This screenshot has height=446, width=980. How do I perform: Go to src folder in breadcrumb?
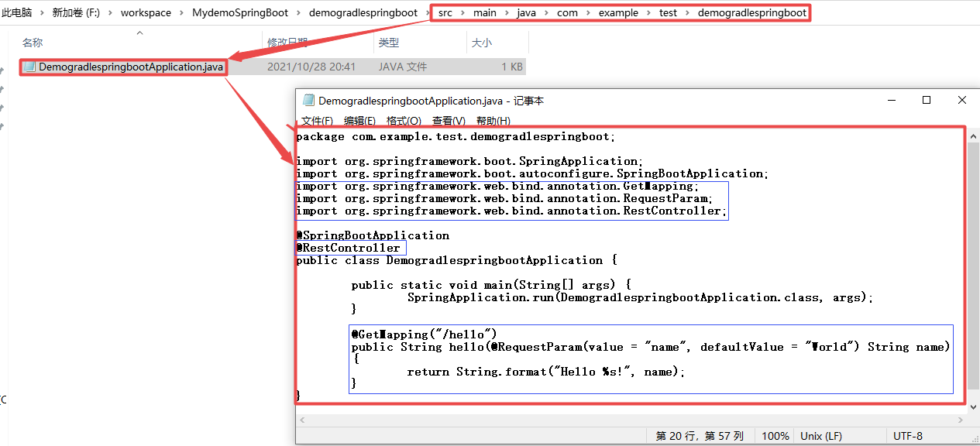point(445,12)
